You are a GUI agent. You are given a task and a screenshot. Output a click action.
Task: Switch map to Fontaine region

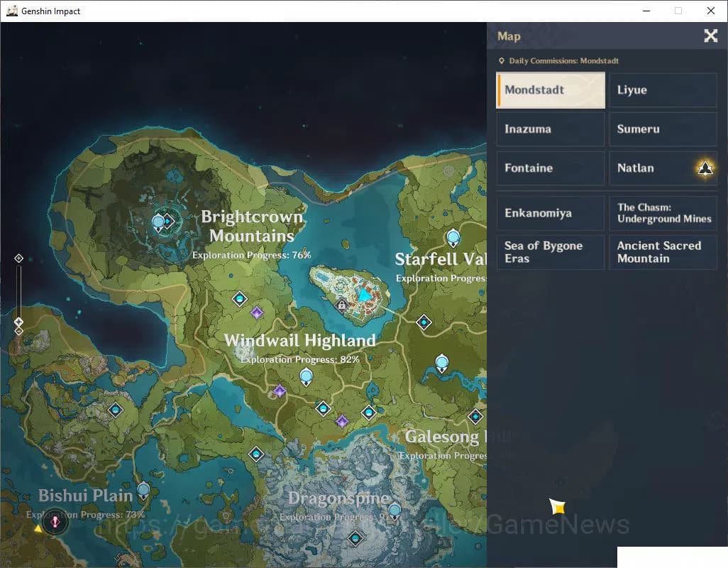click(551, 168)
